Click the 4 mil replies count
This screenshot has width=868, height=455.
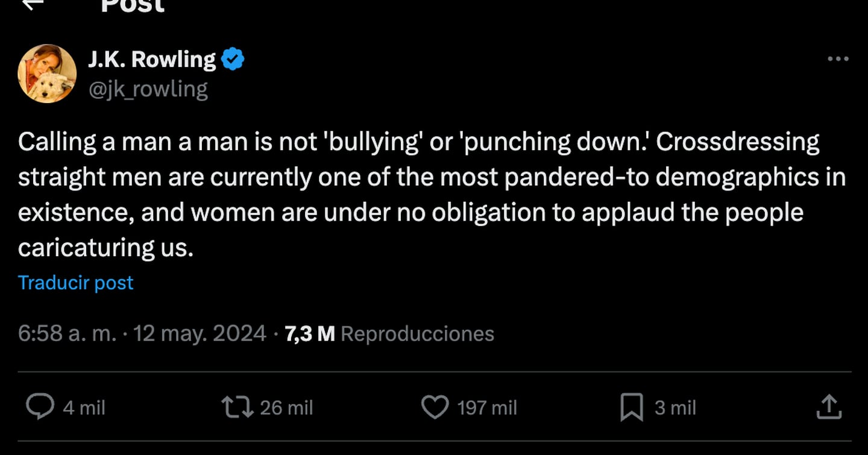pyautogui.click(x=84, y=408)
